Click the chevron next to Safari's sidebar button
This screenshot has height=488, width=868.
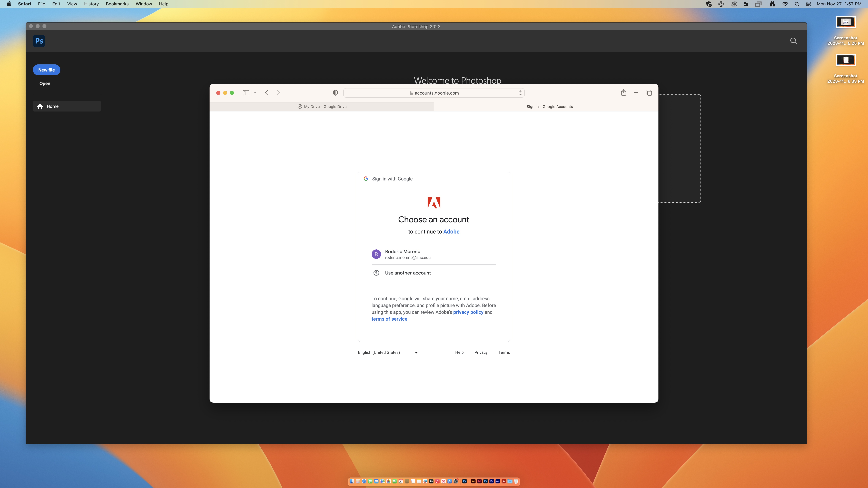255,93
